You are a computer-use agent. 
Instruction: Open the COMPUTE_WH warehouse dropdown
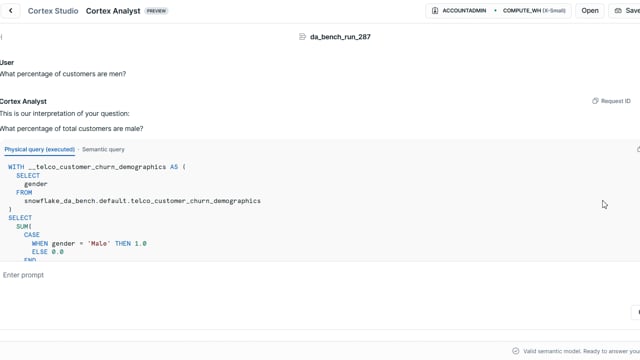tap(534, 11)
